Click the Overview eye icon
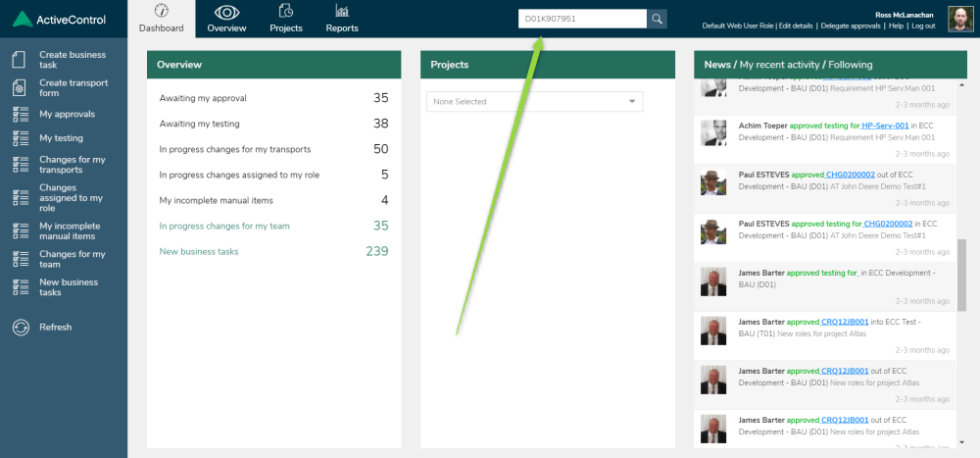 pyautogui.click(x=227, y=12)
